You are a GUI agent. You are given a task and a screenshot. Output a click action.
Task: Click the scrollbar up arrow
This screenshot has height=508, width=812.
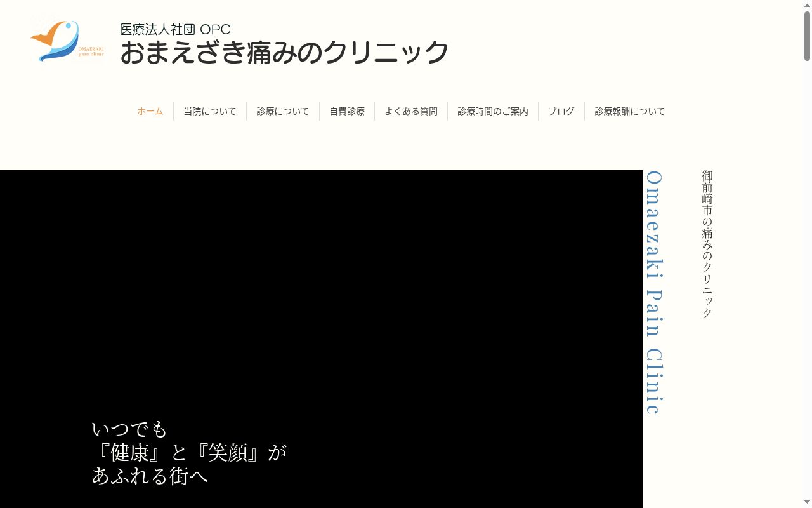coord(808,5)
